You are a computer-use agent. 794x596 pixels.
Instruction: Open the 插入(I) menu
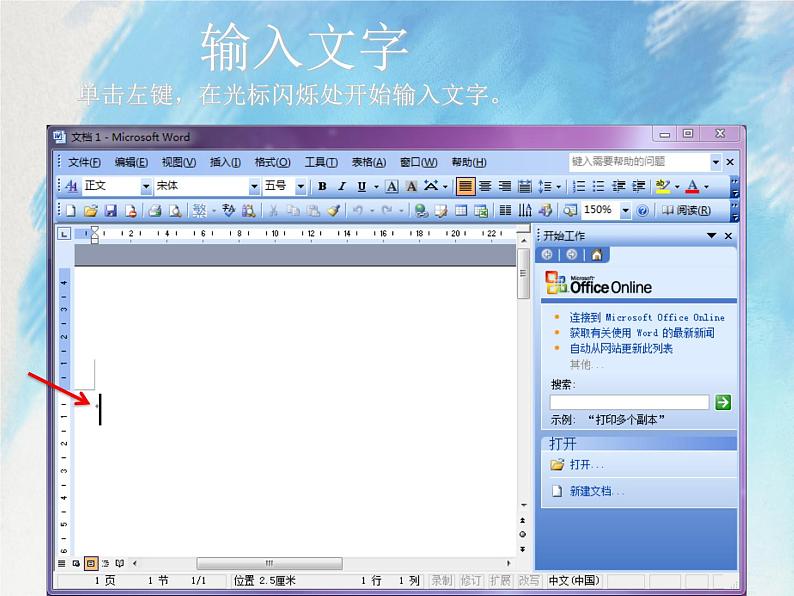click(x=225, y=163)
